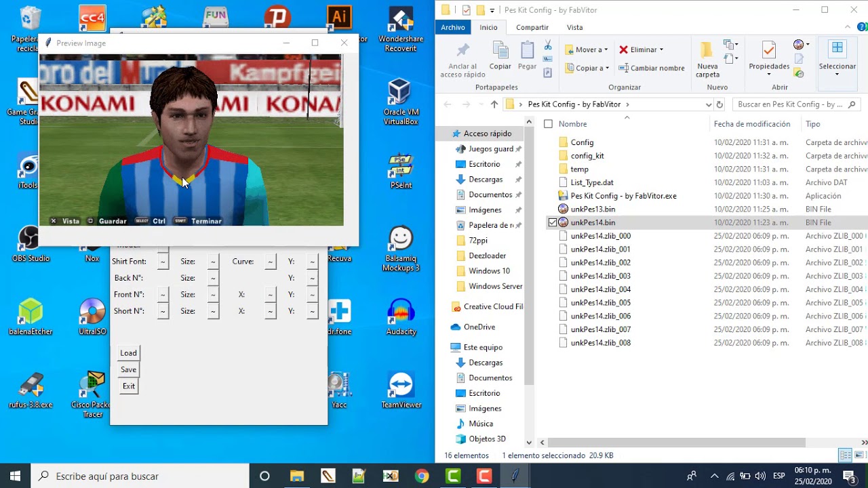The height and width of the screenshot is (488, 868).
Task: Click the file list horizontal scrollbar
Action: (678, 443)
